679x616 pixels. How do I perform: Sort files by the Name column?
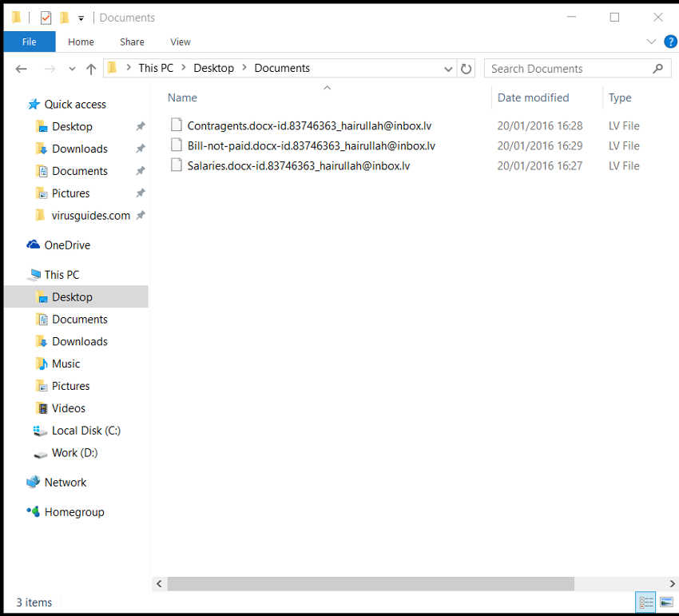point(182,97)
